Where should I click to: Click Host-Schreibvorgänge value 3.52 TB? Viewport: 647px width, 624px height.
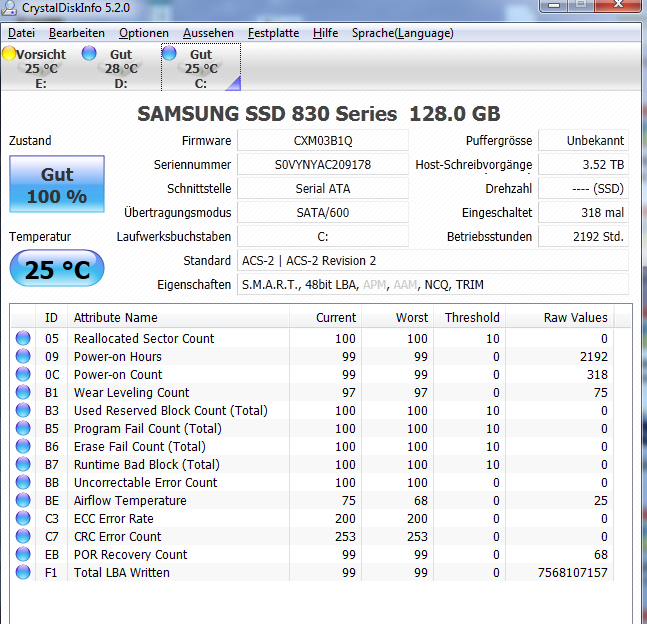pyautogui.click(x=583, y=165)
